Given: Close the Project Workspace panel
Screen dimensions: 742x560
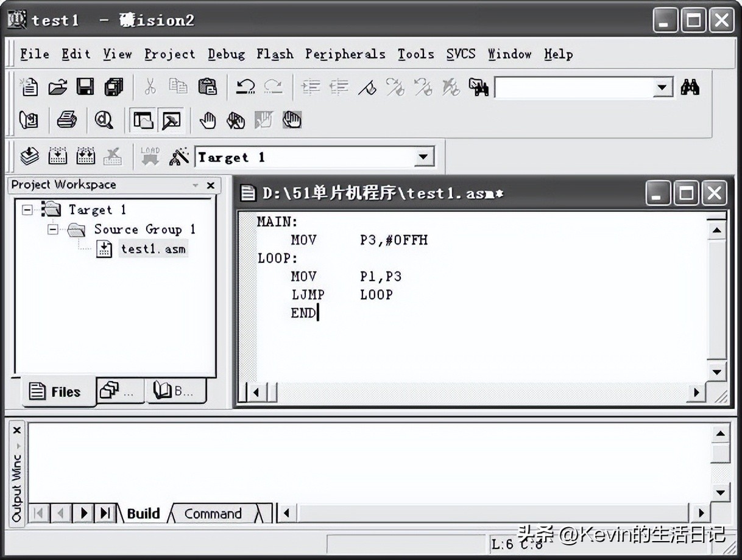Looking at the screenshot, I should click(211, 185).
